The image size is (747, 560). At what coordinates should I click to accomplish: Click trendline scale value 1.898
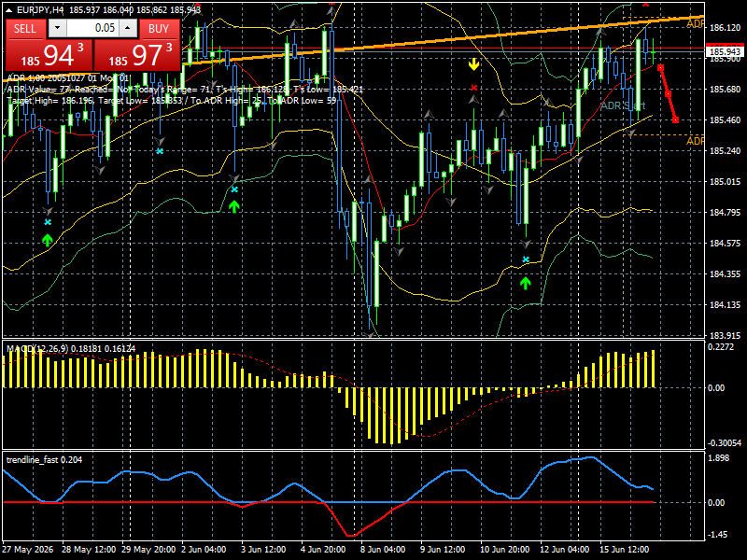click(x=719, y=457)
